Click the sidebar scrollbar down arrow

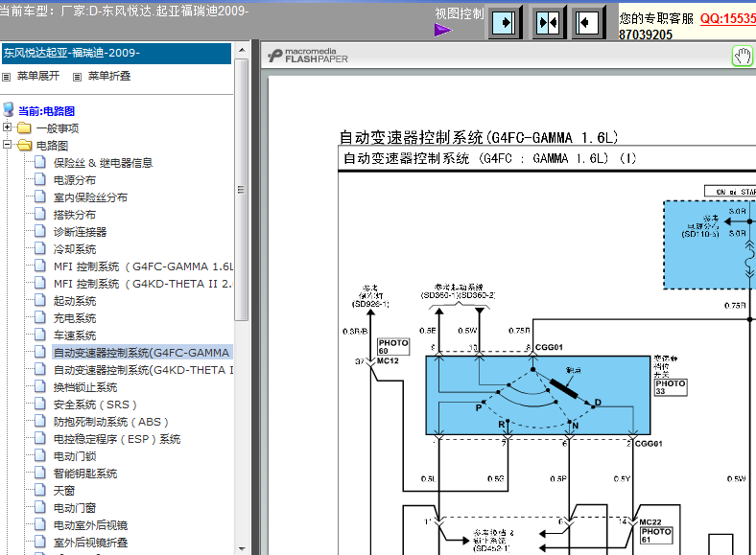(x=242, y=548)
